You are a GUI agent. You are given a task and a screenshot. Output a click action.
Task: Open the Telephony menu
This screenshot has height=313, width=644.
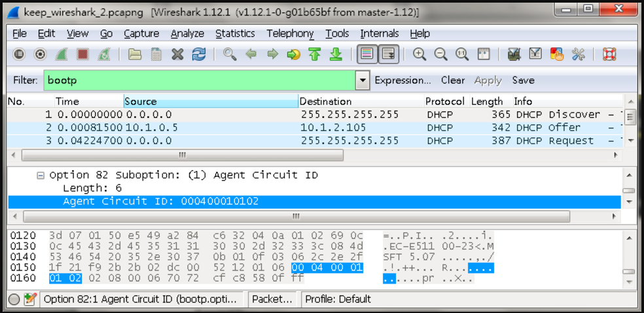(291, 33)
